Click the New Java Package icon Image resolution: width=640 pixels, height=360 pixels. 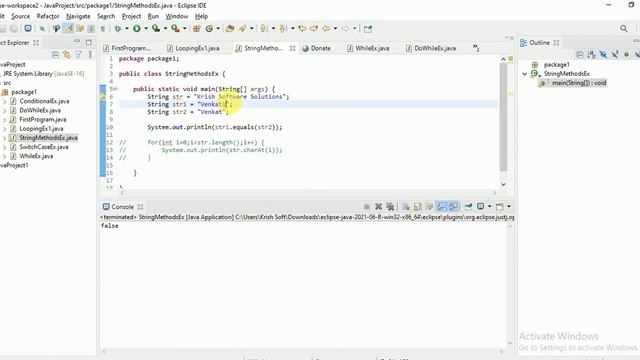click(x=196, y=29)
